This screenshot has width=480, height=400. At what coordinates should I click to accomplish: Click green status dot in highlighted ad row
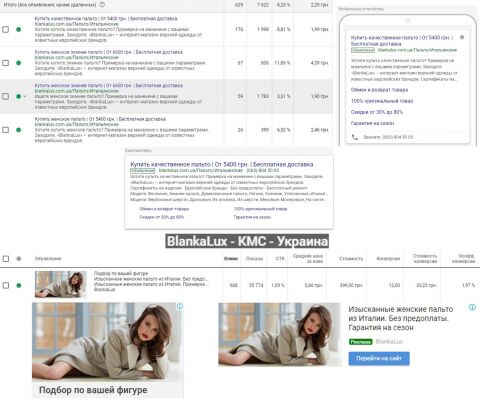point(19,96)
